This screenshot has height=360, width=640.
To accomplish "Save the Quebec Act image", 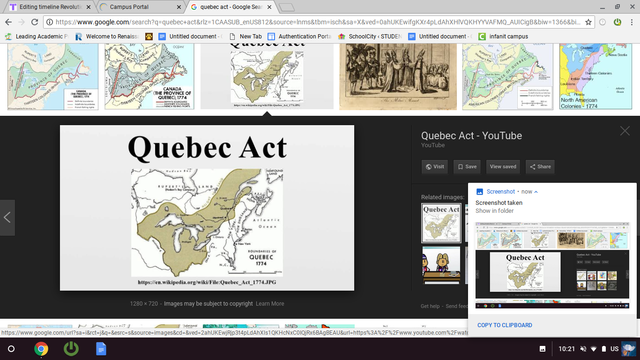I will 467,167.
